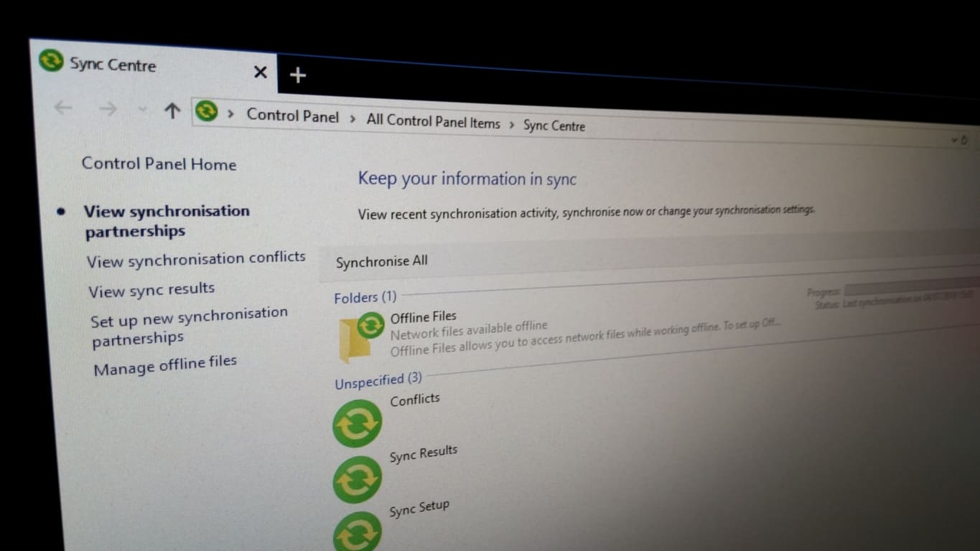Image resolution: width=980 pixels, height=551 pixels.
Task: Click the Sync Setup label
Action: tap(419, 508)
